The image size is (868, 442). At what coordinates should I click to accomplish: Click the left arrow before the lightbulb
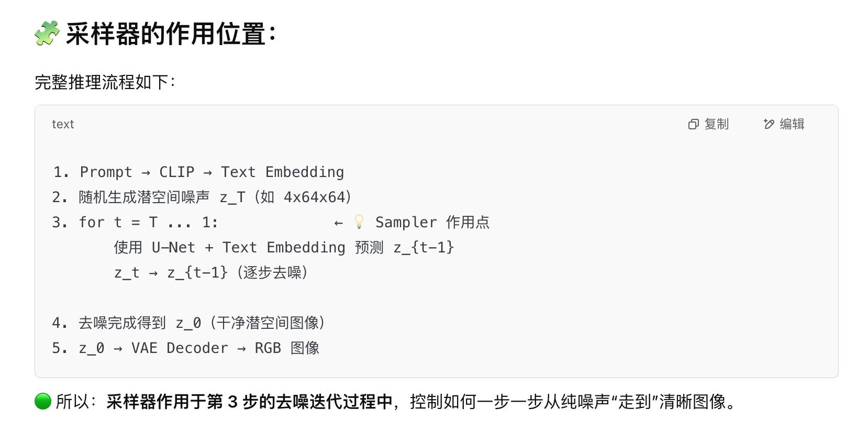coord(339,223)
